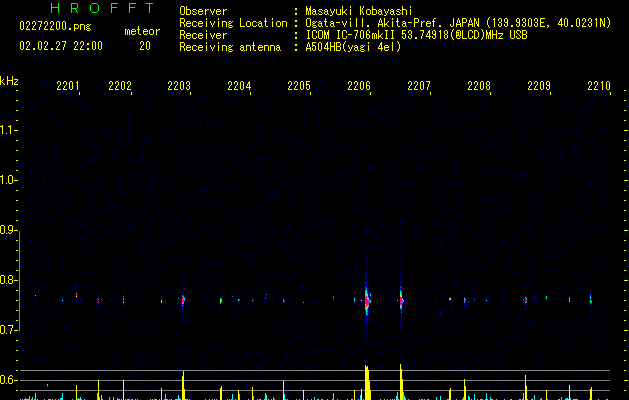The width and height of the screenshot is (629, 400).
Task: Click the 2210 time marker
Action: coord(599,86)
